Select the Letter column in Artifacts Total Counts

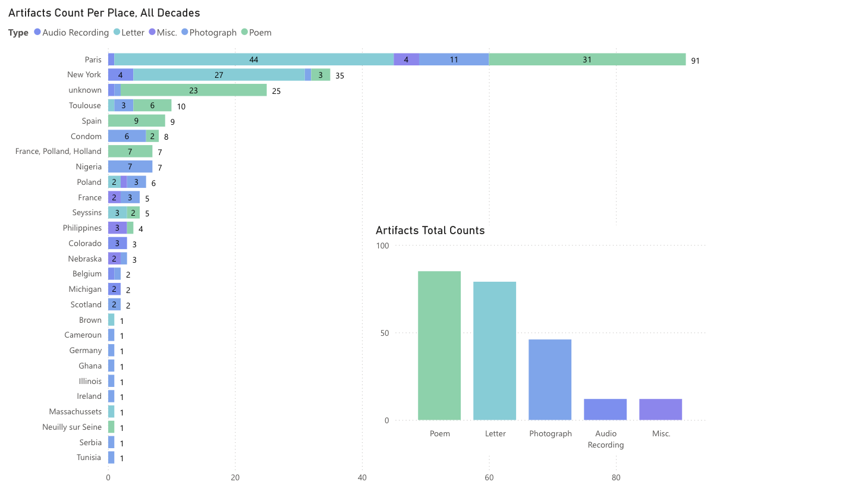click(495, 351)
